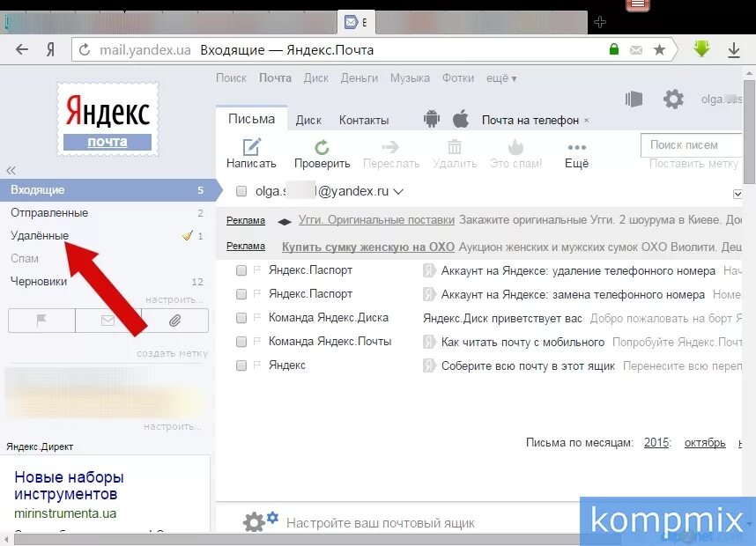
Task: Open the Android mobile app icon
Action: coord(432,119)
